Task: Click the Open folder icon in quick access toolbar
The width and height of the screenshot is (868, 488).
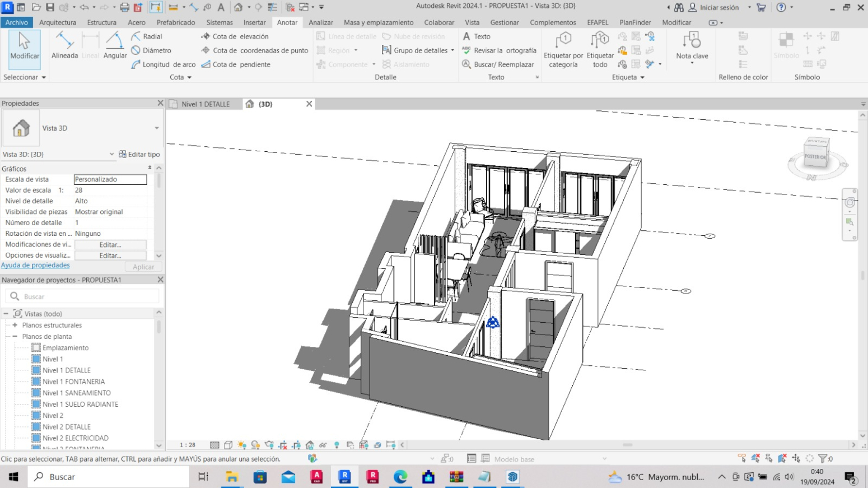Action: click(36, 7)
